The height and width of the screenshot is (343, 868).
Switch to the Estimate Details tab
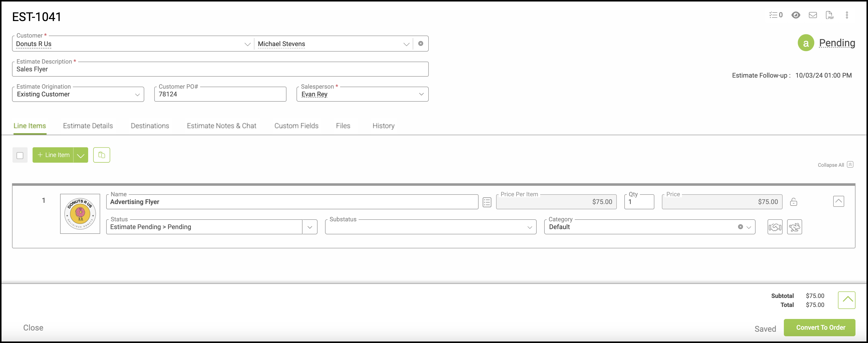click(88, 126)
